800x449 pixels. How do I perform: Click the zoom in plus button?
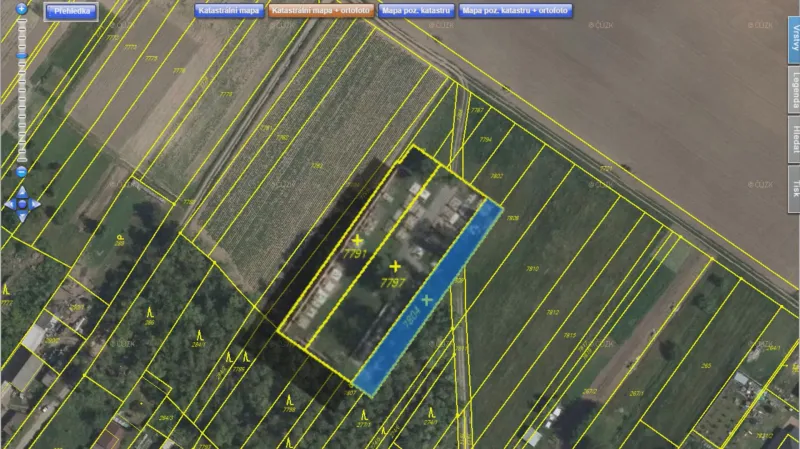pos(21,8)
